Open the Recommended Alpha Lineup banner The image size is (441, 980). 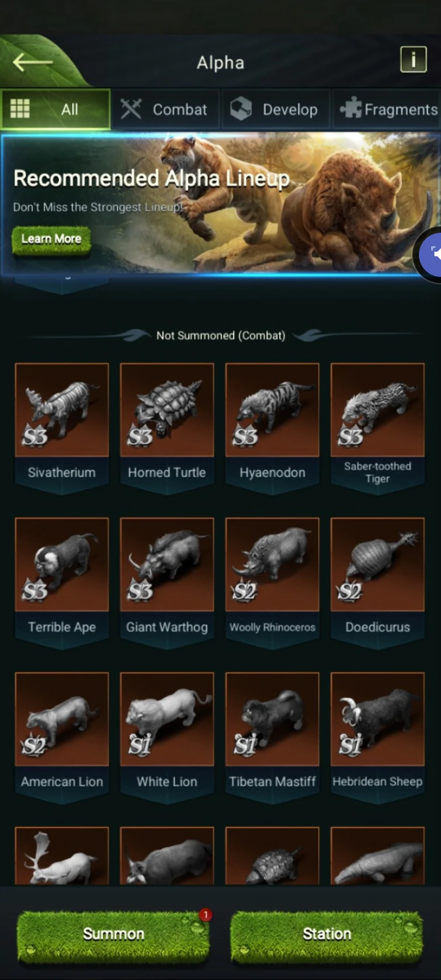click(x=220, y=203)
